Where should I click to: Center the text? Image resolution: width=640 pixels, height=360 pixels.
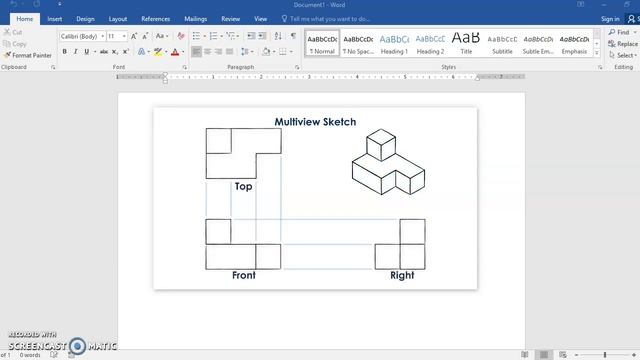pos(207,52)
